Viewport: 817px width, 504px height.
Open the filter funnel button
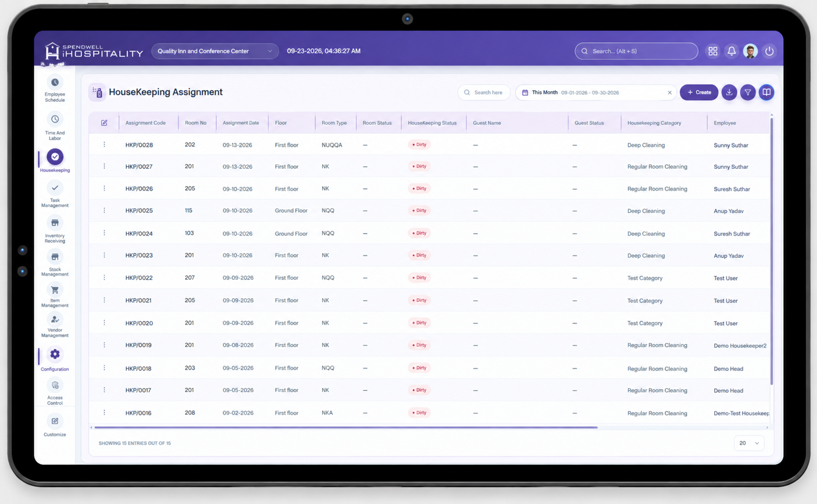[748, 93]
